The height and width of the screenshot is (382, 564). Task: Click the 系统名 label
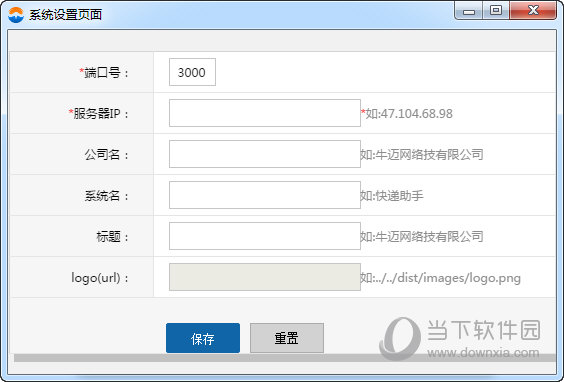point(106,196)
